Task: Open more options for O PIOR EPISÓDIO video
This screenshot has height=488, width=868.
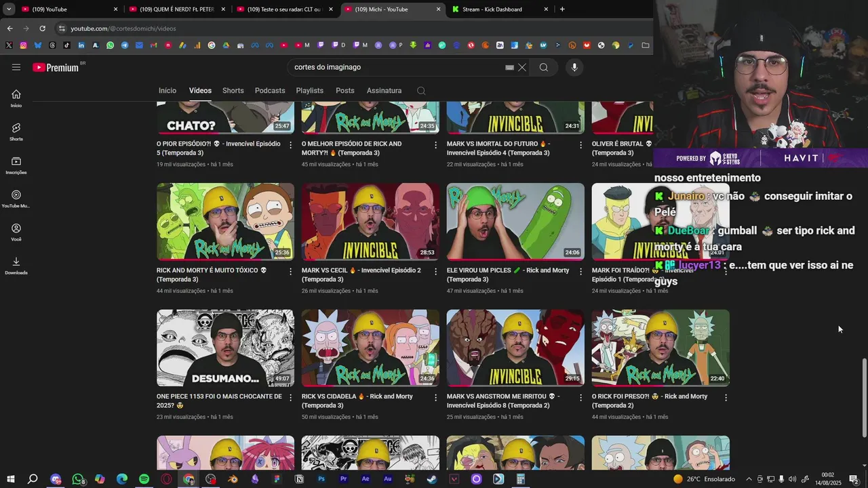Action: pyautogui.click(x=291, y=145)
